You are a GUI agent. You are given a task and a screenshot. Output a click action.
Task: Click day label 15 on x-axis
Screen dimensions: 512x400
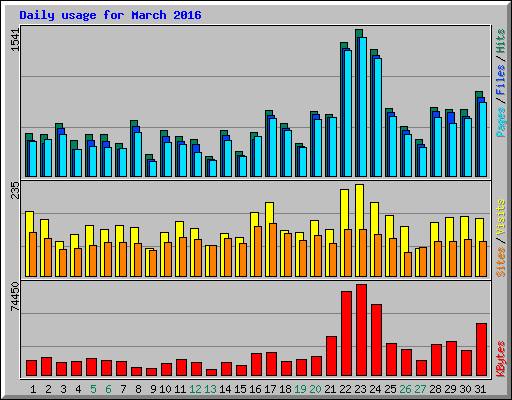point(240,389)
